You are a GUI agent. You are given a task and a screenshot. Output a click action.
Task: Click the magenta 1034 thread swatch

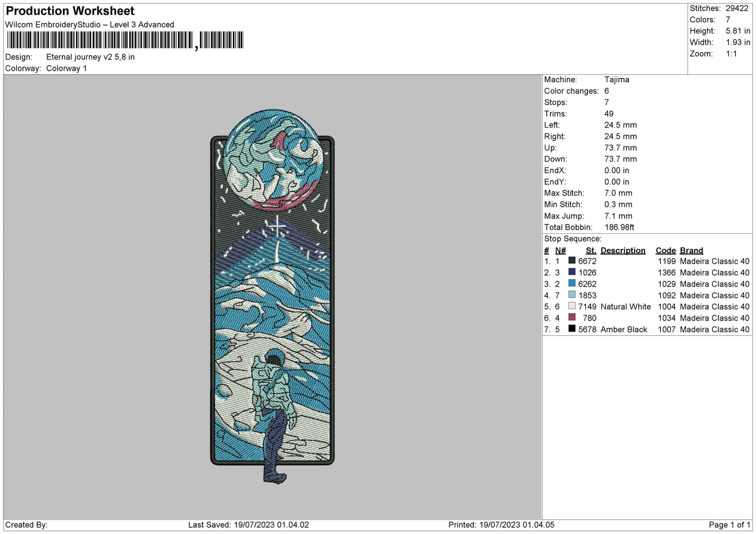572,317
